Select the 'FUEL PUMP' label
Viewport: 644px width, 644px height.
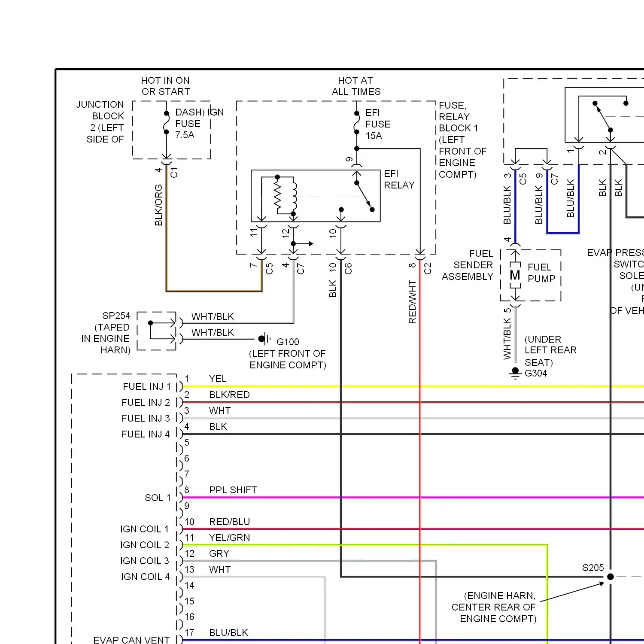pos(541,273)
